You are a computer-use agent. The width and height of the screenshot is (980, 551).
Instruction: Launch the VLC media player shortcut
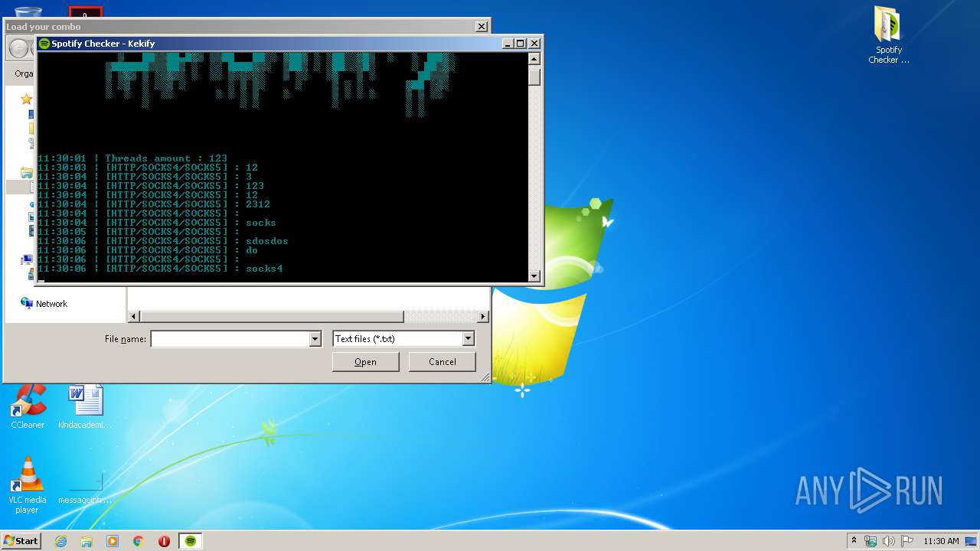click(28, 484)
